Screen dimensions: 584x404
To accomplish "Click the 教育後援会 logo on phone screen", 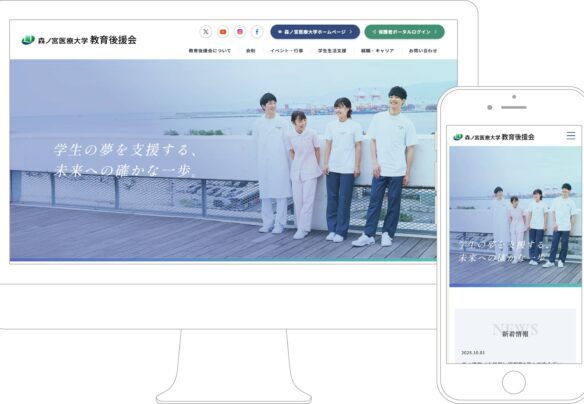I will pyautogui.click(x=494, y=137).
